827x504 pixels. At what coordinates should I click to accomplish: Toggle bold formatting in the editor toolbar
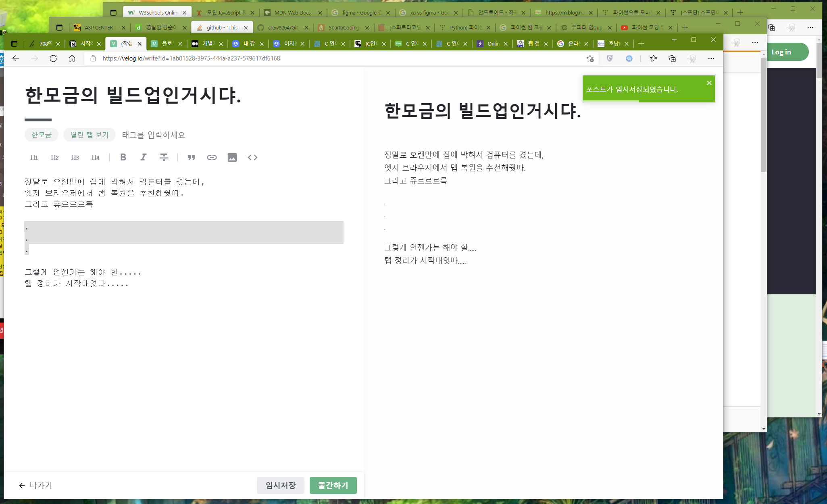click(x=123, y=157)
